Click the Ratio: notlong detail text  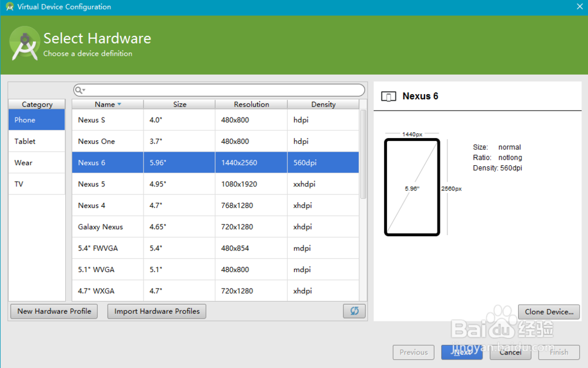(497, 158)
